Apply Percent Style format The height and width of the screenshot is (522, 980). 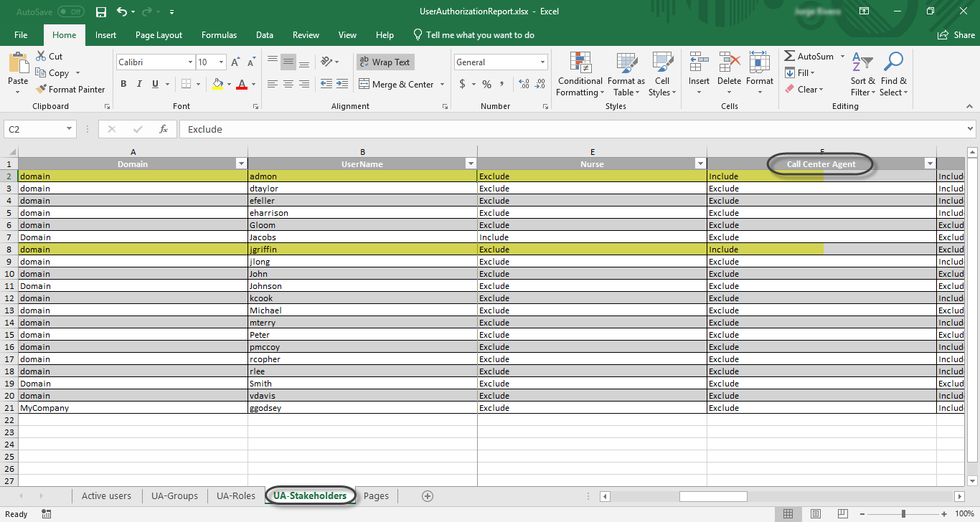[x=486, y=85]
